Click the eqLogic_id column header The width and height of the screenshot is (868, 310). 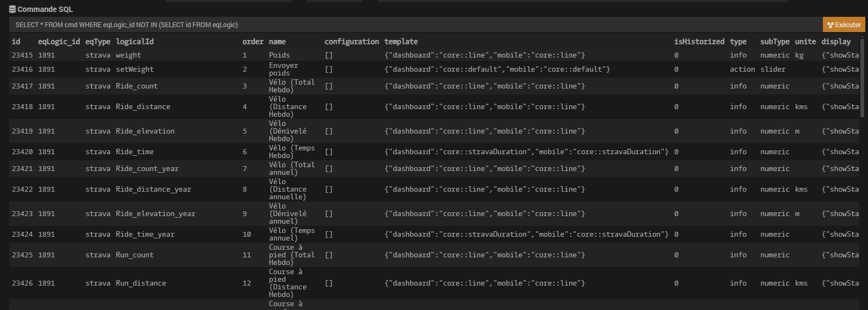pyautogui.click(x=59, y=41)
